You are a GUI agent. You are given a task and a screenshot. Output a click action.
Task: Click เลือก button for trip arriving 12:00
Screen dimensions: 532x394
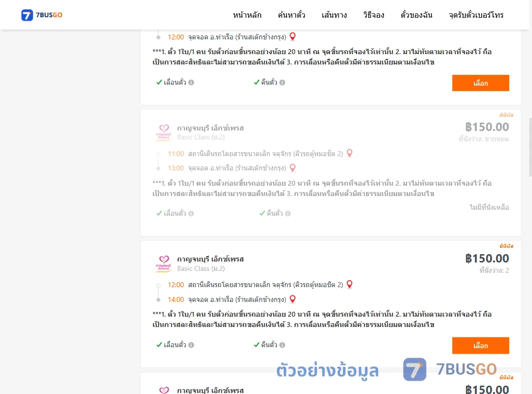point(480,83)
